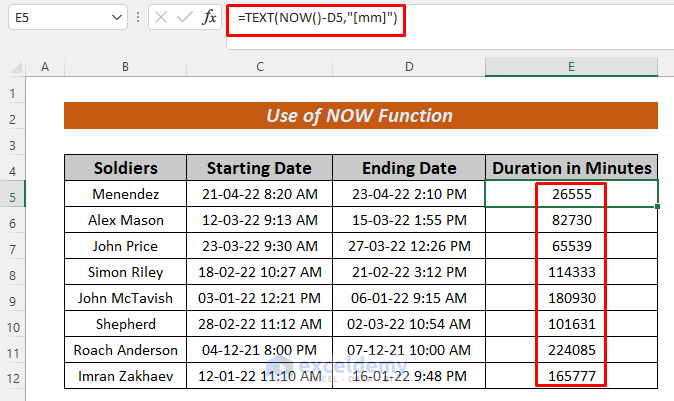
Task: Select the cell containing 'Alex Mason'
Action: (x=126, y=220)
